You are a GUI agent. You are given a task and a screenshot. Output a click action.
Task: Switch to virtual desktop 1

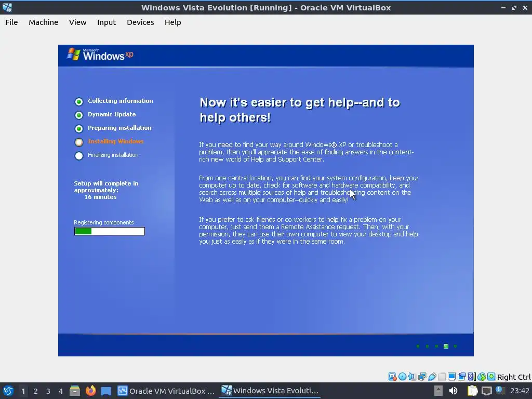(x=23, y=391)
